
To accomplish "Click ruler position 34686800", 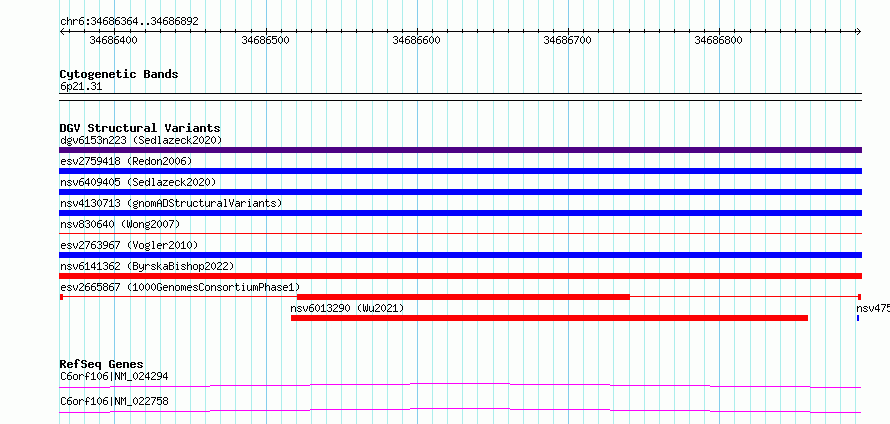I will [718, 40].
